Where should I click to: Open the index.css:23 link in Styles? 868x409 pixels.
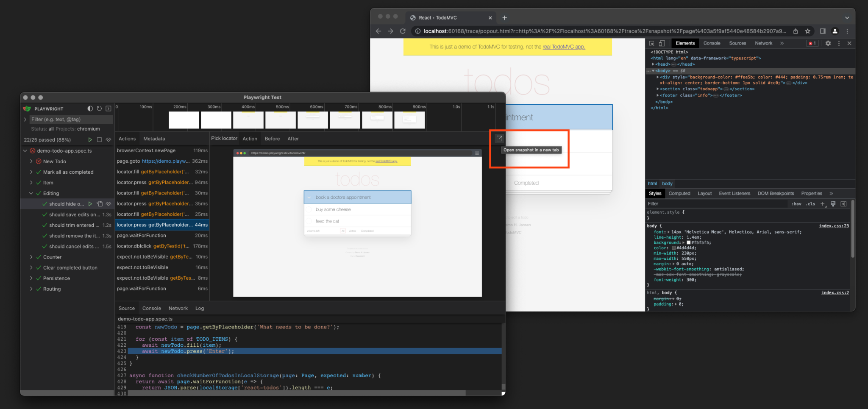833,225
